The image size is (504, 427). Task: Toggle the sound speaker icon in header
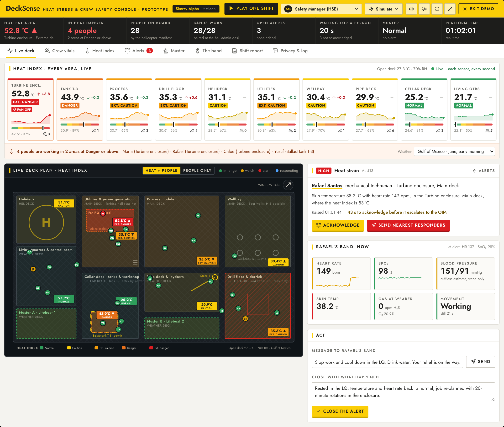click(x=411, y=9)
